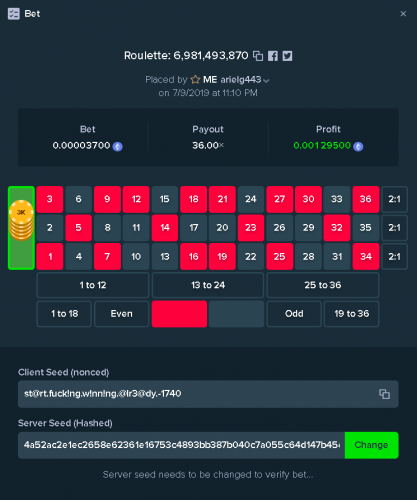The image size is (417, 500).
Task: Select number 15 on the board
Action: pos(165,199)
